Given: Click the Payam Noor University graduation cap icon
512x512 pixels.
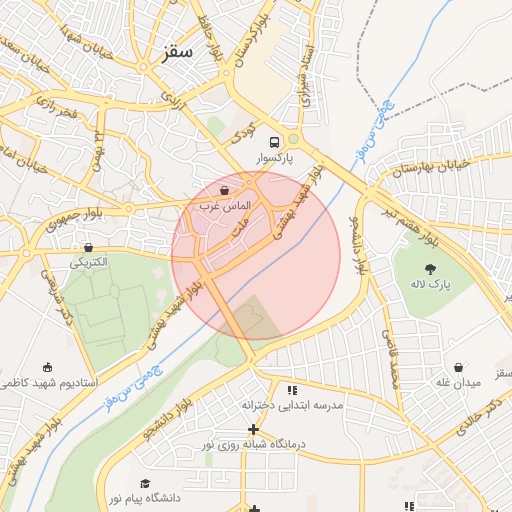Looking at the screenshot, I should click(x=145, y=483).
